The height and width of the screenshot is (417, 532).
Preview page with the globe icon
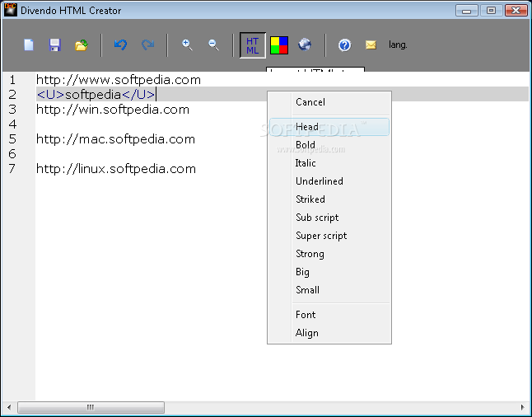point(305,45)
